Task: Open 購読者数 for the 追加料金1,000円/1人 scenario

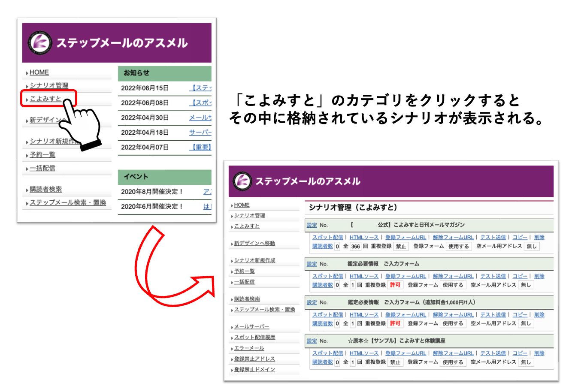Action: (323, 324)
